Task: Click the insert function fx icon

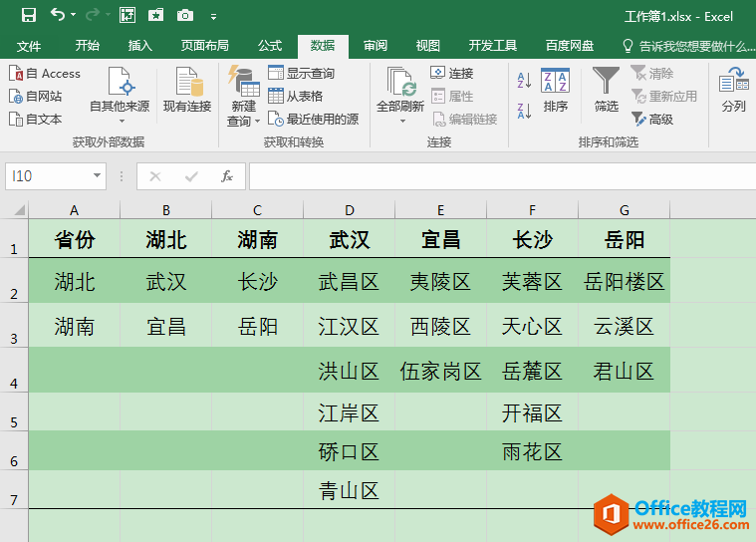Action: click(227, 176)
